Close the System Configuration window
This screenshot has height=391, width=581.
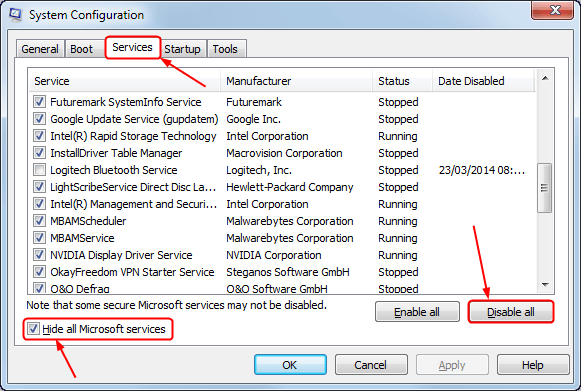(552, 10)
